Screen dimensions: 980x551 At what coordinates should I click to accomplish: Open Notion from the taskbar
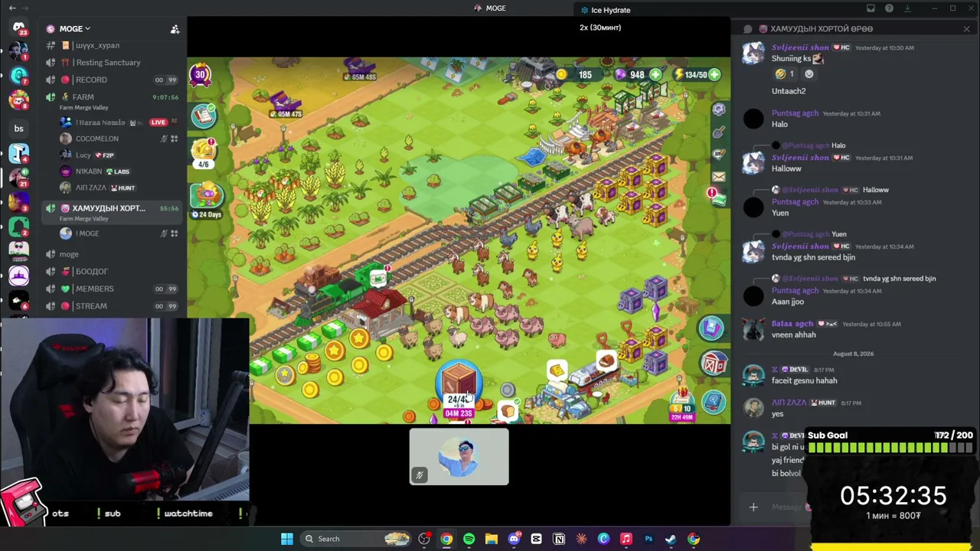(x=559, y=539)
